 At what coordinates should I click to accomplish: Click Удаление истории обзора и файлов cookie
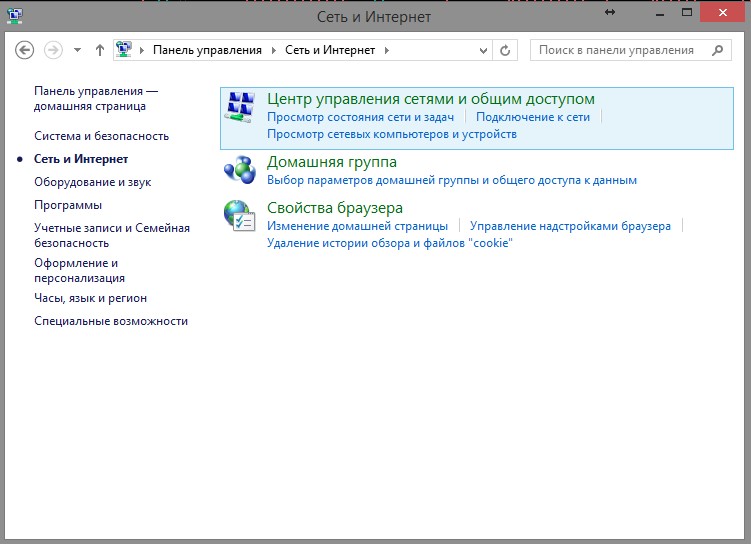click(x=389, y=243)
